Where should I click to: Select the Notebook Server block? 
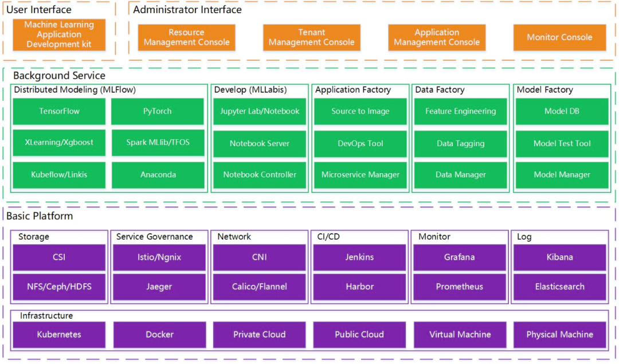[260, 144]
